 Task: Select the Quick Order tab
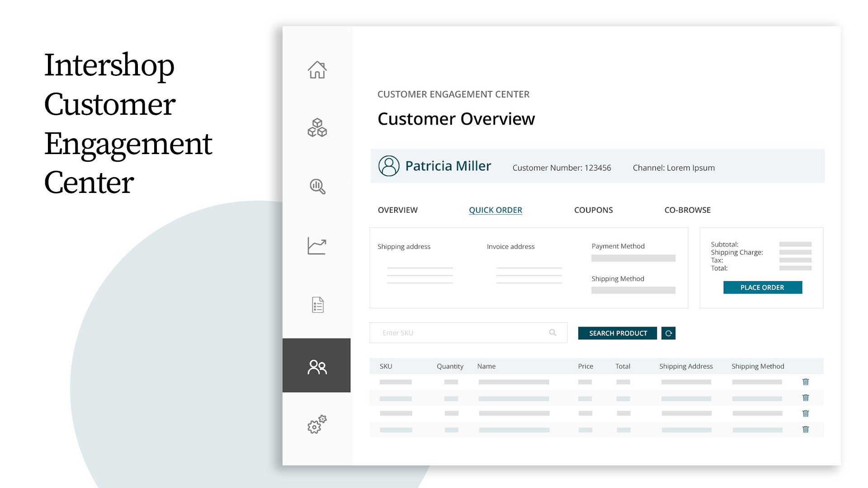point(495,210)
